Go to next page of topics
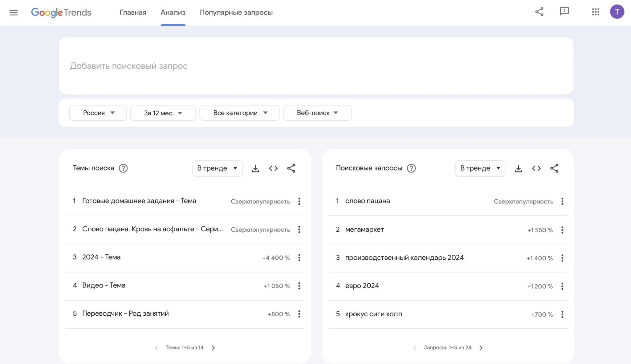 [213, 348]
